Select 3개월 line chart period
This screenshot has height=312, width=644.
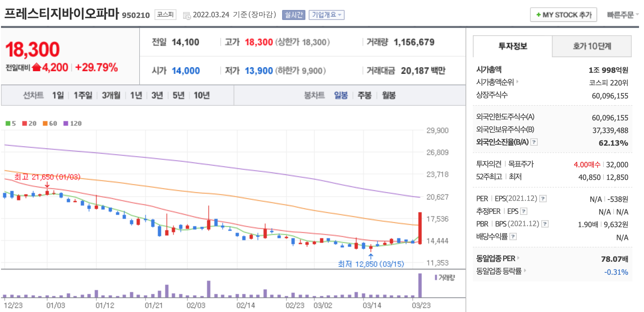(x=111, y=95)
